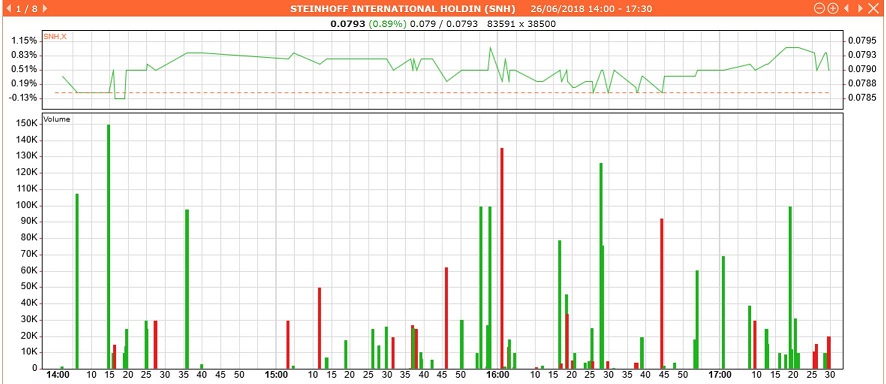Select the red 90K volume bar at 16:45

662,294
